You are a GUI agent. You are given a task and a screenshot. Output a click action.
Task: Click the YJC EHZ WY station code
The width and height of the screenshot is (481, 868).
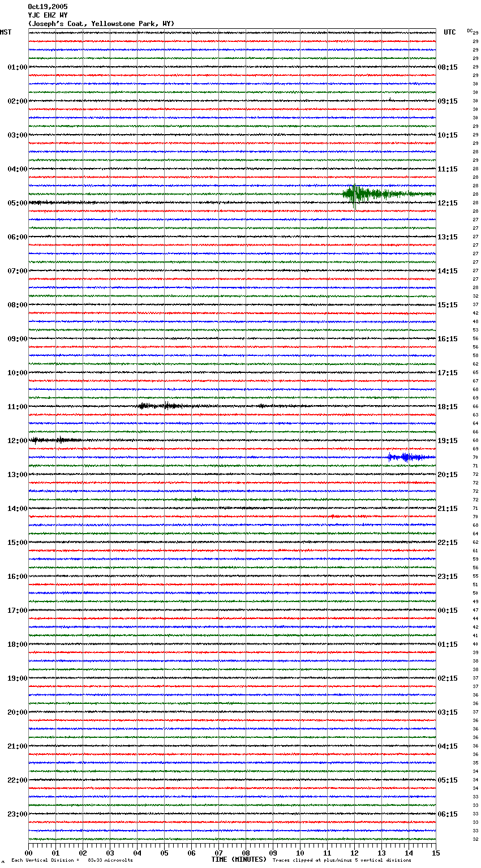click(48, 15)
